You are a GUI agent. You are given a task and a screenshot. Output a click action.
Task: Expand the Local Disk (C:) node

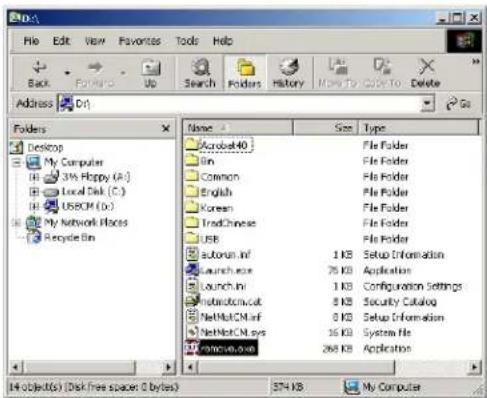pyautogui.click(x=34, y=192)
